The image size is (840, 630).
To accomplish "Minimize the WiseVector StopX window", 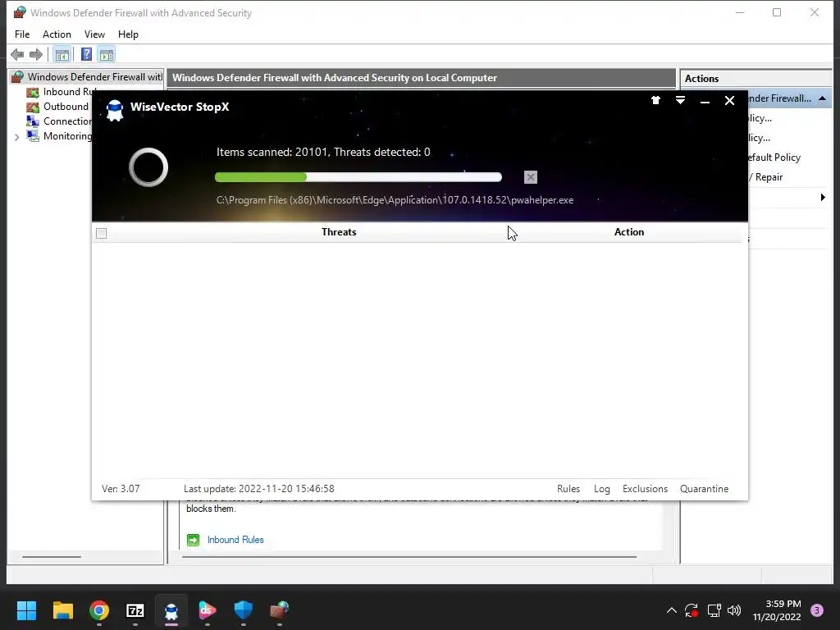I will point(705,101).
